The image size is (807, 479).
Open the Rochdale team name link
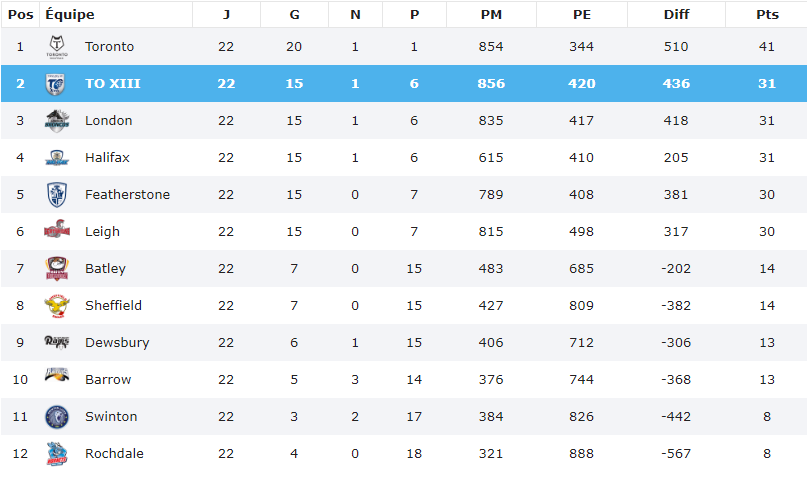(114, 454)
